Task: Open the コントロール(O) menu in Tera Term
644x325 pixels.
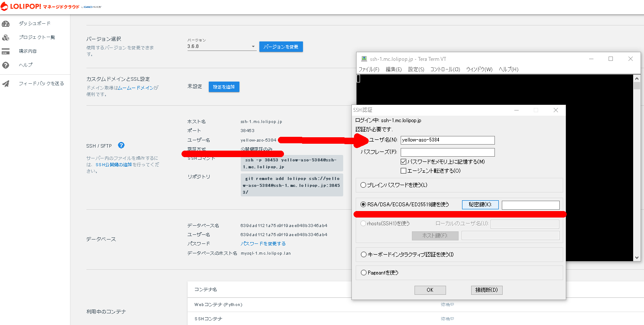Action: (x=445, y=69)
